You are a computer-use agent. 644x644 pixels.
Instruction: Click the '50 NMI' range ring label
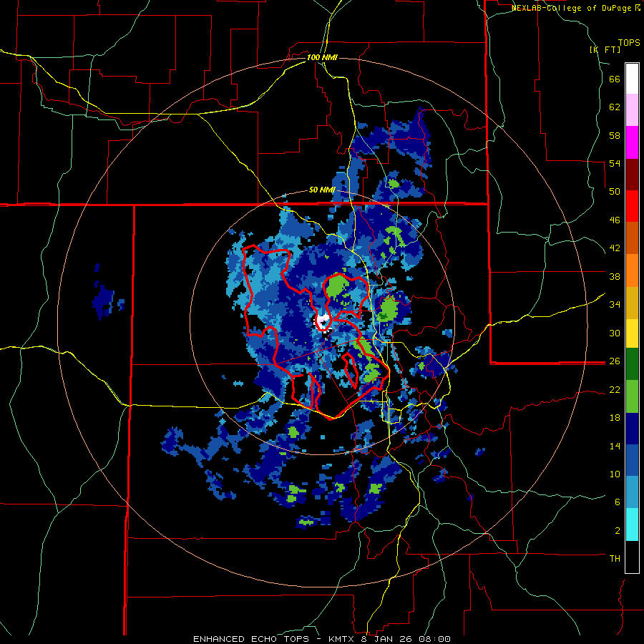pos(322,190)
